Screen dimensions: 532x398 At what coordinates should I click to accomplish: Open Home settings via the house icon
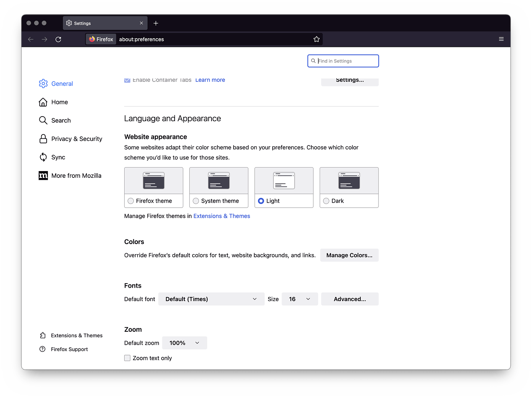[x=43, y=102]
